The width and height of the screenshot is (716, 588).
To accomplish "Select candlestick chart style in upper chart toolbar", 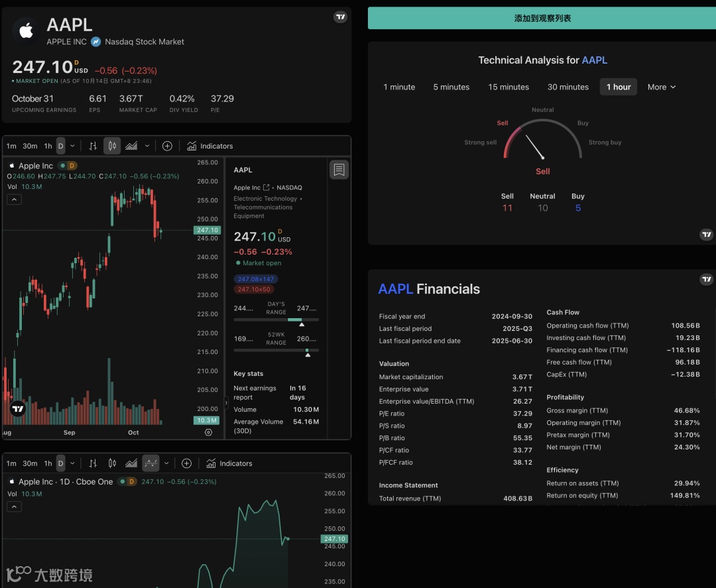I will point(112,146).
